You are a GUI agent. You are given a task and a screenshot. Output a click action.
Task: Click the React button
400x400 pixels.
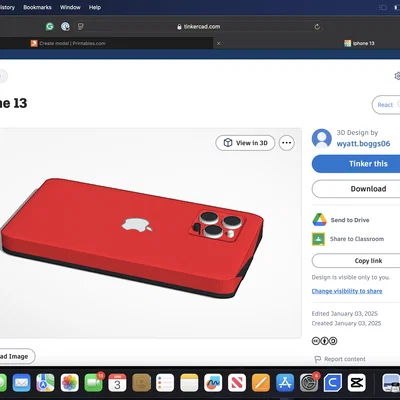pos(386,105)
